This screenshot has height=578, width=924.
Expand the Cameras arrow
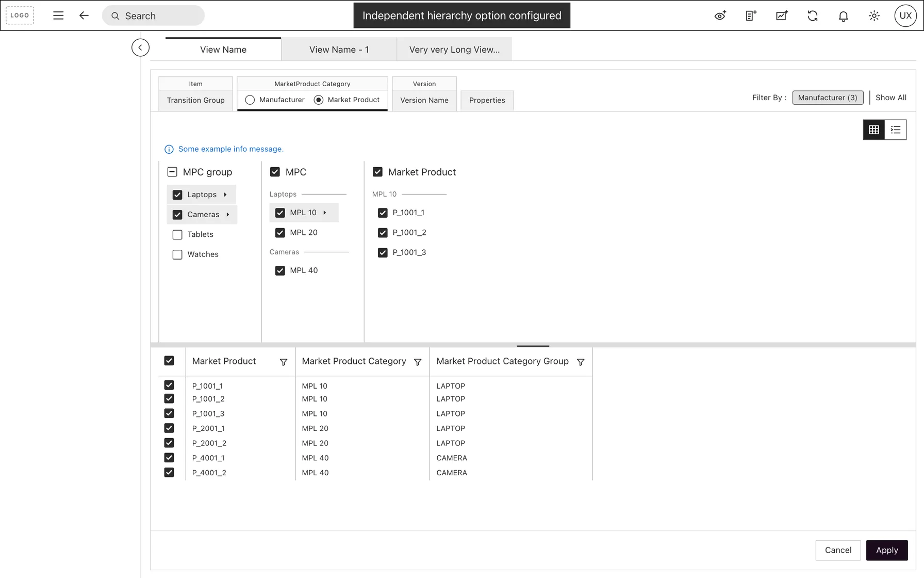228,215
